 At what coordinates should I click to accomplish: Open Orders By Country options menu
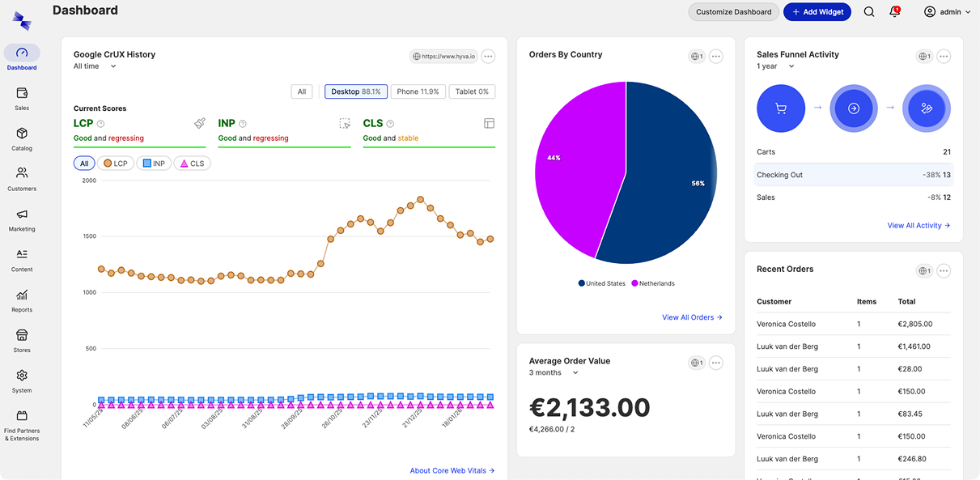pyautogui.click(x=715, y=57)
